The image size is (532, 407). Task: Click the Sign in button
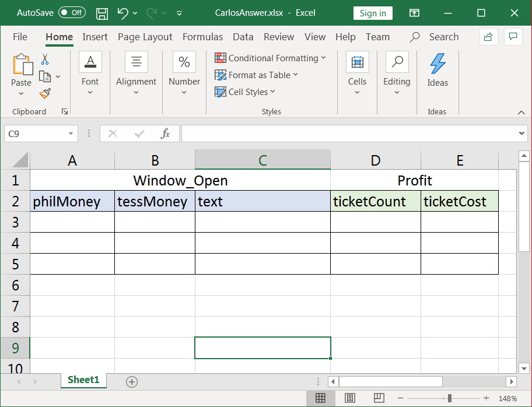point(373,13)
